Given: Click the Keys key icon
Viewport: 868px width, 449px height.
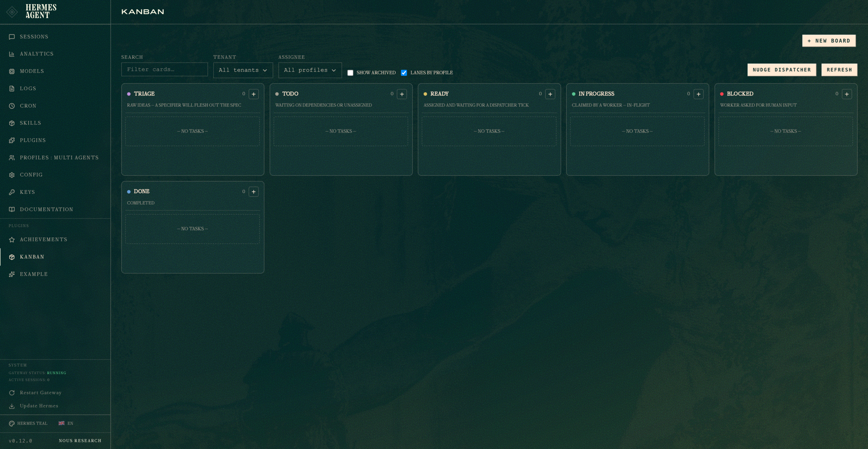Looking at the screenshot, I should pos(12,192).
